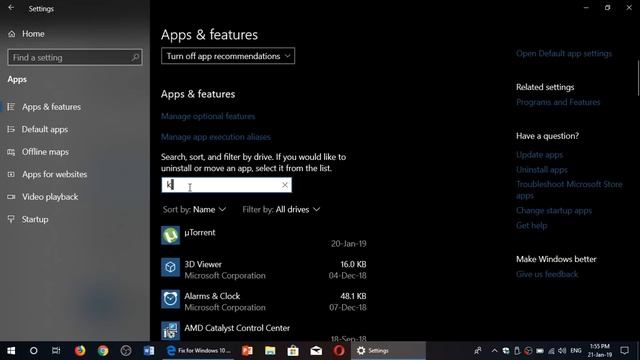640x360 pixels.
Task: Expand Turn off app recommendations dropdown
Action: click(228, 56)
